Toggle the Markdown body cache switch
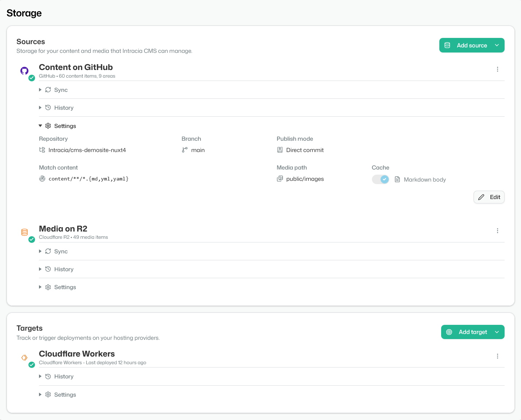 [381, 179]
